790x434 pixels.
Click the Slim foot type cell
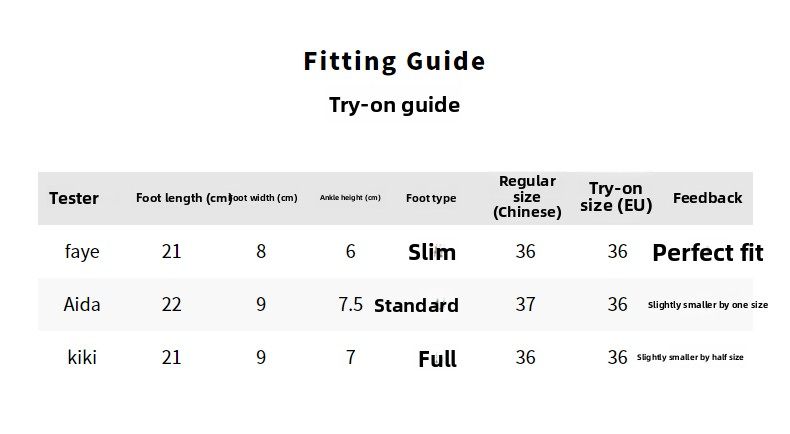[x=432, y=253]
